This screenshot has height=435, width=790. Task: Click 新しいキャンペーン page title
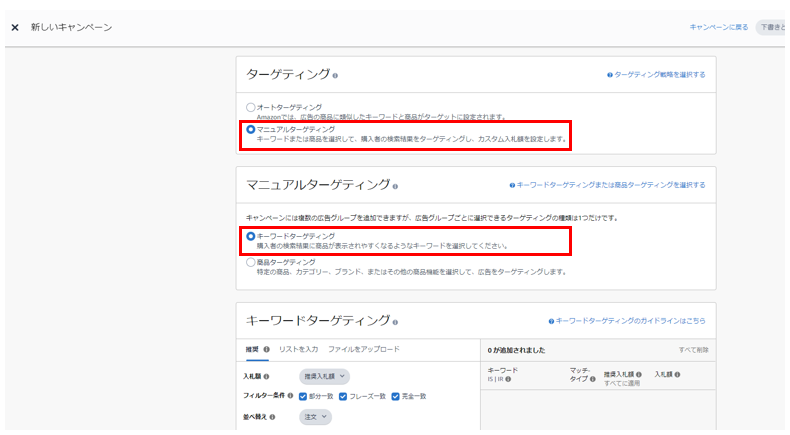(71, 27)
